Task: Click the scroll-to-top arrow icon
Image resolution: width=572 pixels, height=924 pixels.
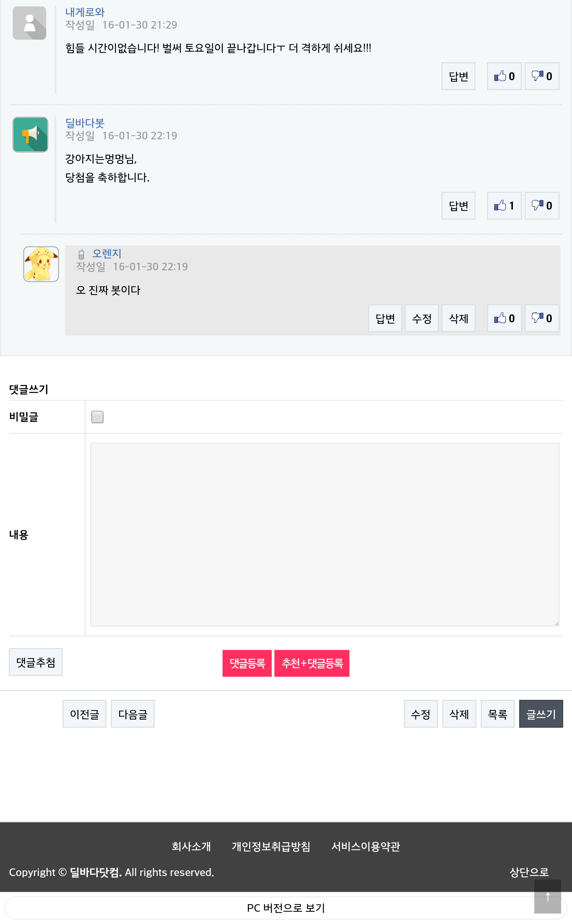Action: point(547,897)
